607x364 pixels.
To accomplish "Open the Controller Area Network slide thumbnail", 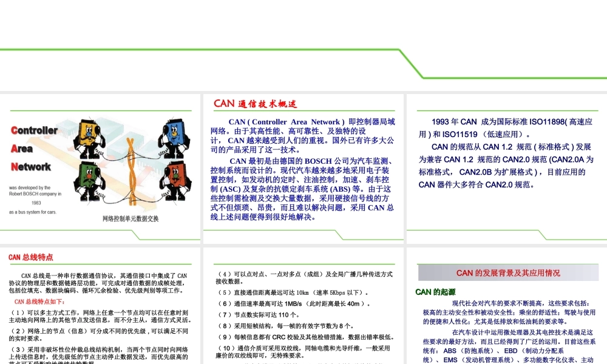I will pyautogui.click(x=100, y=169).
